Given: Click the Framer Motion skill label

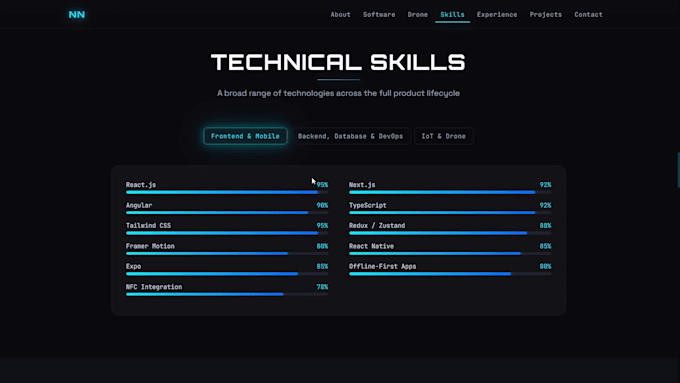Looking at the screenshot, I should click(150, 246).
